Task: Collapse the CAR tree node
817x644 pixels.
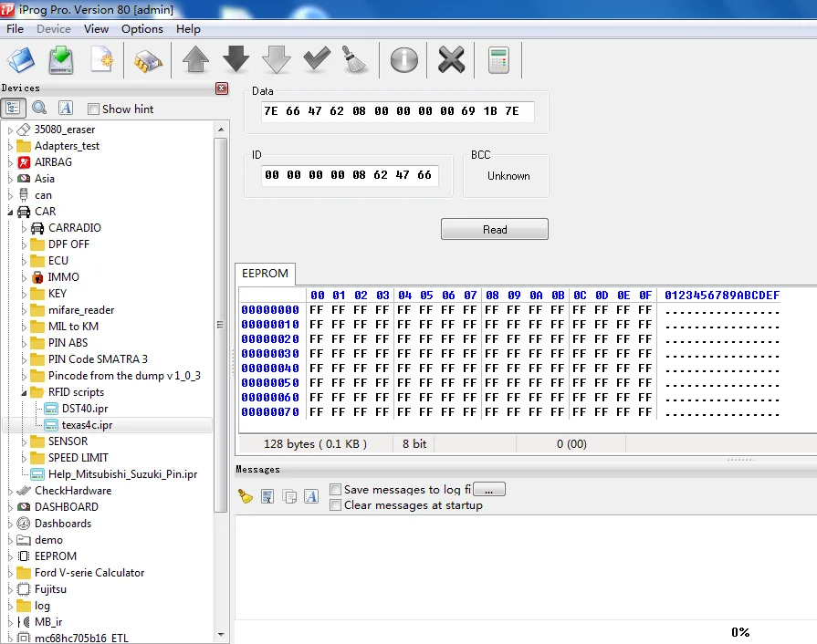Action: pyautogui.click(x=10, y=213)
